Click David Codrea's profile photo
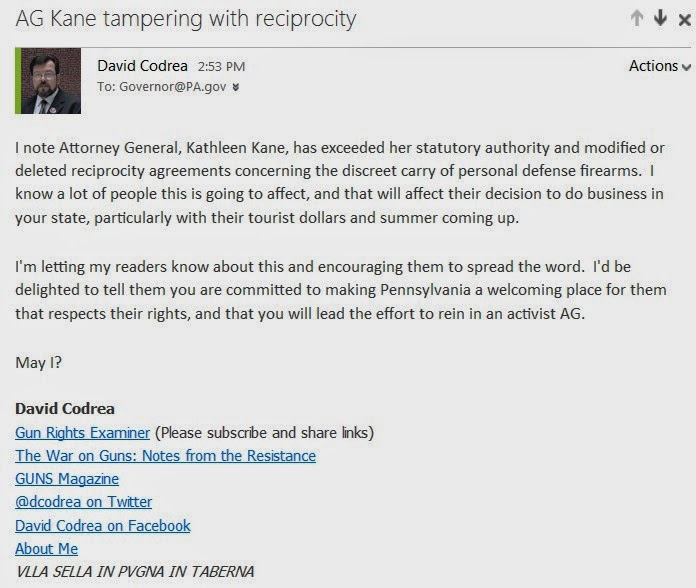The image size is (696, 588). point(51,81)
